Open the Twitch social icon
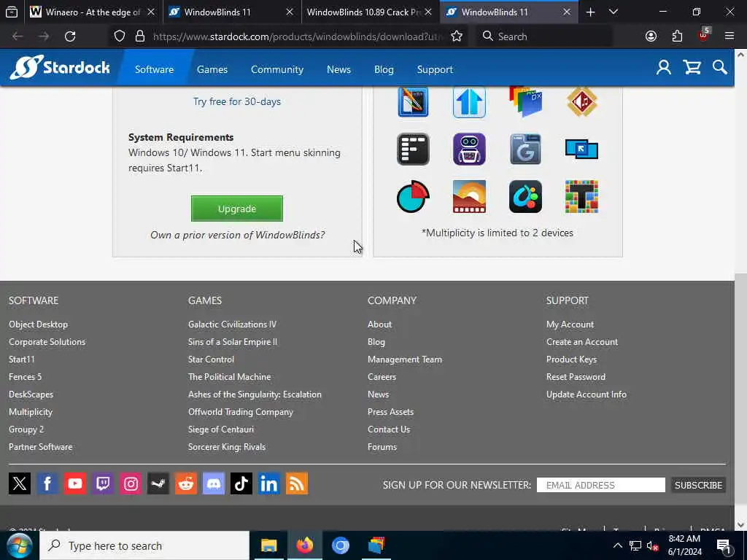 pyautogui.click(x=102, y=483)
